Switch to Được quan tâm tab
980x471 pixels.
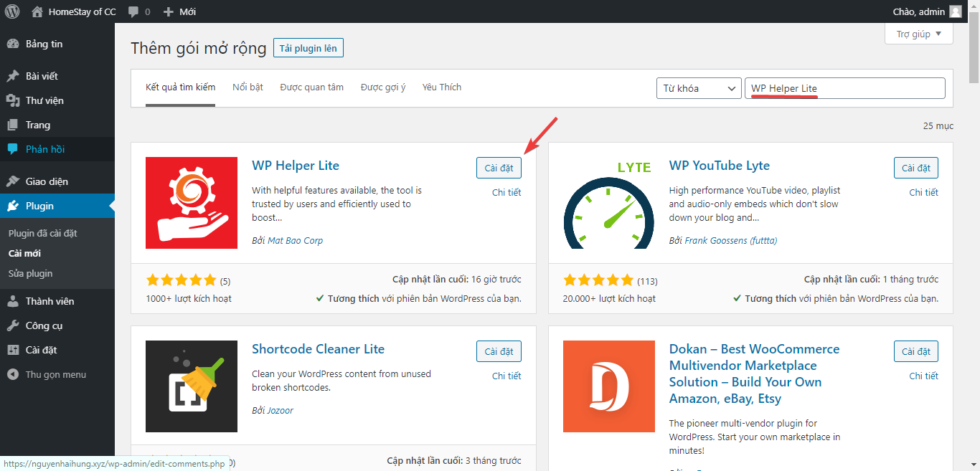click(x=311, y=87)
